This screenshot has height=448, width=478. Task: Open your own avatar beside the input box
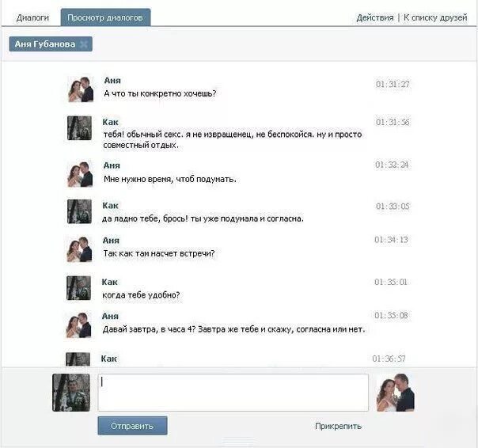(x=71, y=393)
